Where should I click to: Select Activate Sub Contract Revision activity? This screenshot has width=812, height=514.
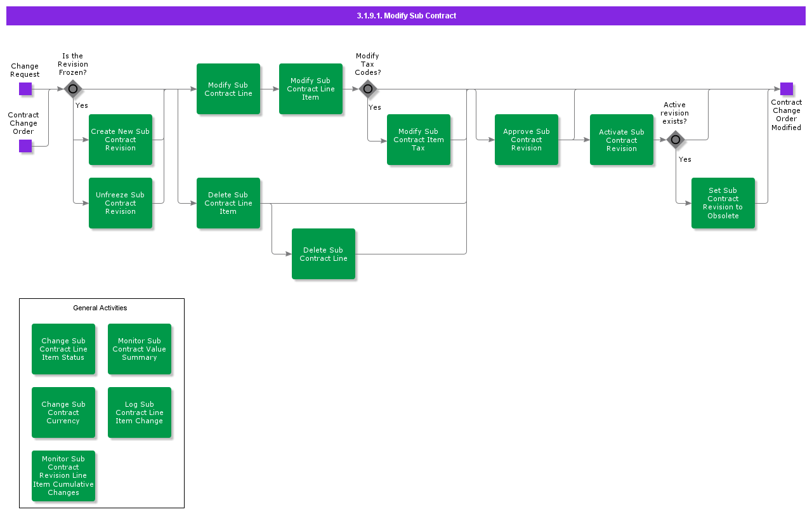(x=622, y=140)
